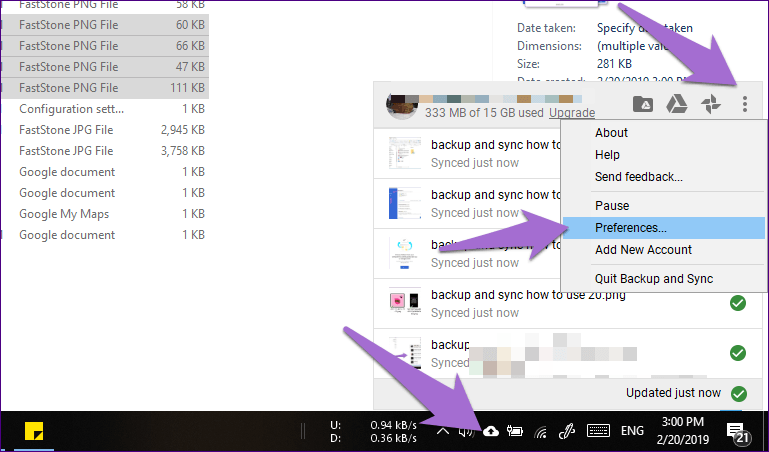Click the account profile avatar
Image resolution: width=769 pixels, height=452 pixels.
(x=402, y=104)
